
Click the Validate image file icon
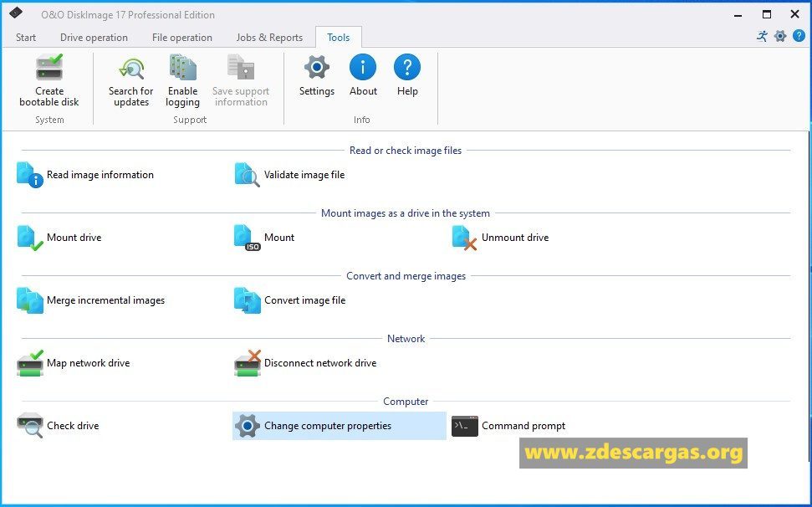(247, 175)
